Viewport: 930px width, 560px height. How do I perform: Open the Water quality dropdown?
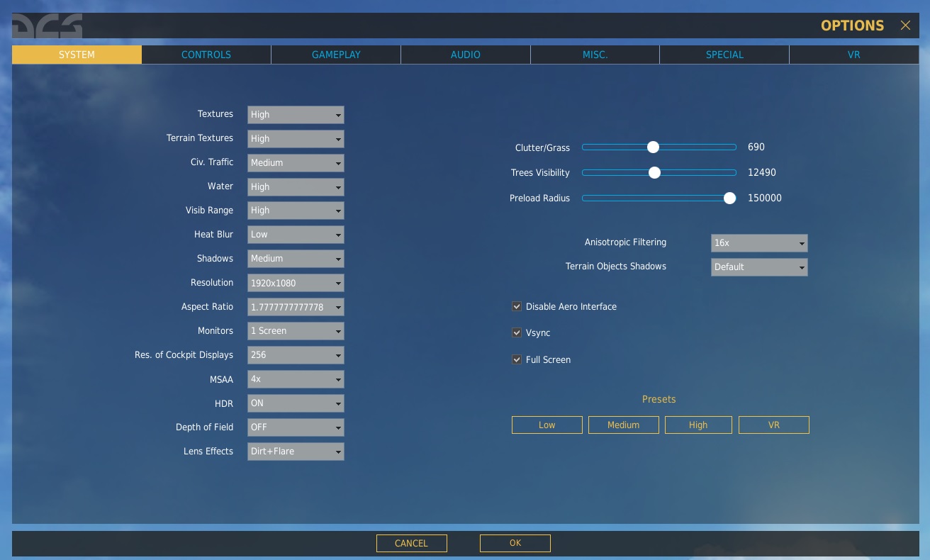tap(296, 187)
